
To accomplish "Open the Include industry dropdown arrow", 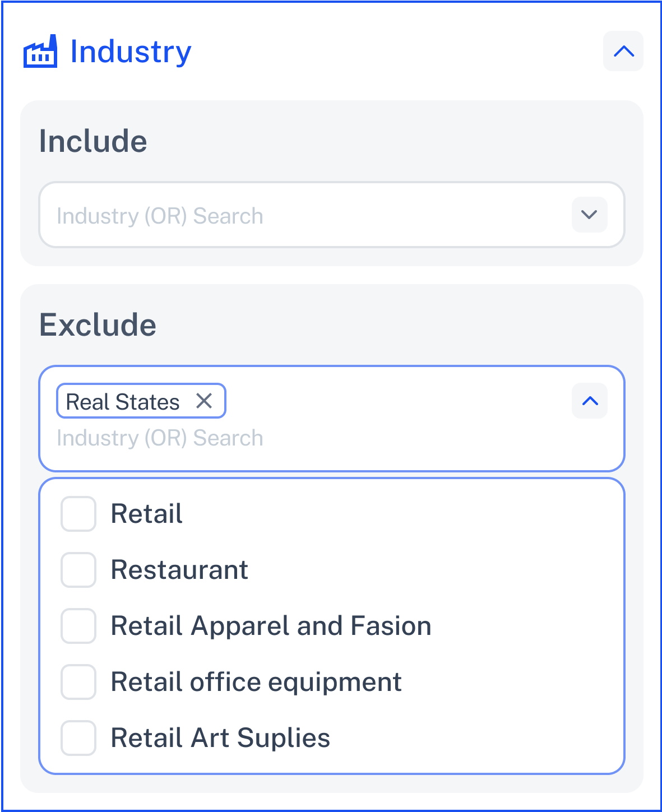I will (589, 215).
